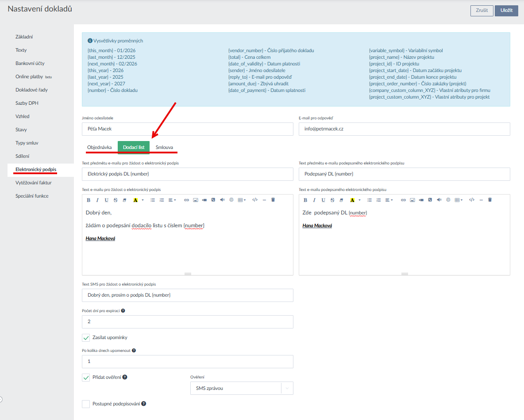This screenshot has height=420, width=524.
Task: Click the insert image icon in request email editor
Action: pyautogui.click(x=195, y=200)
